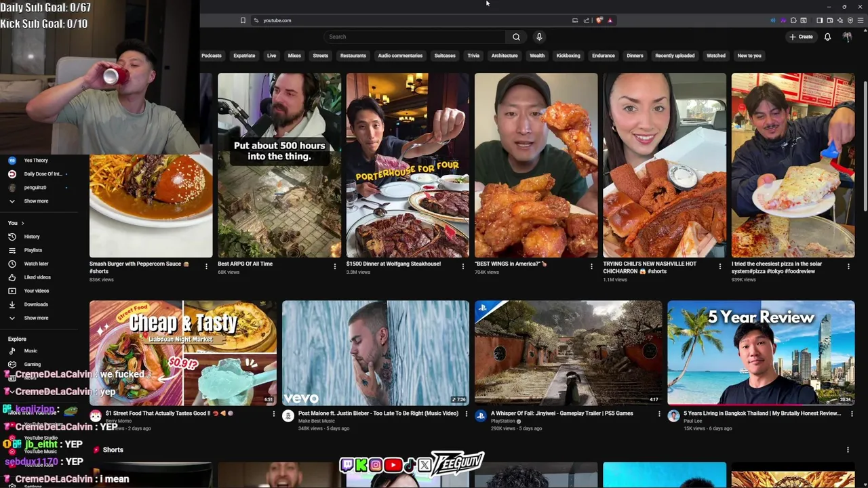Open the 5 Years Living in Bangkok title

tap(762, 413)
